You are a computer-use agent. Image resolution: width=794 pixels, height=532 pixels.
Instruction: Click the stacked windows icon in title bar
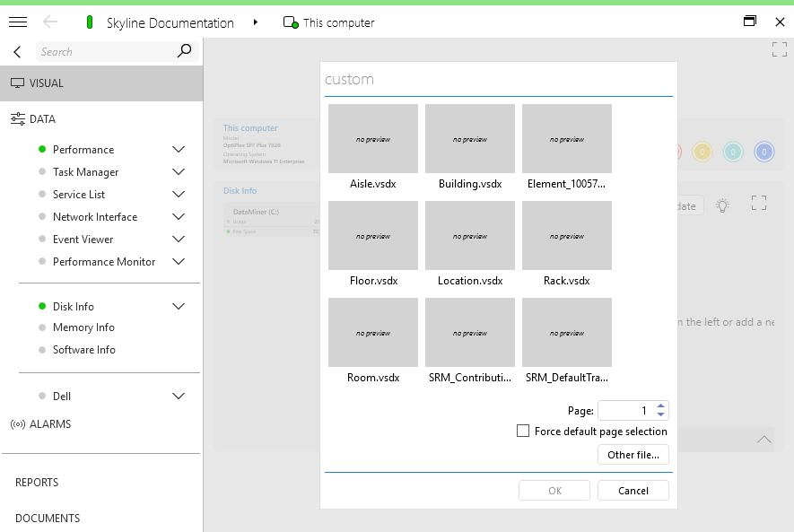pos(750,20)
